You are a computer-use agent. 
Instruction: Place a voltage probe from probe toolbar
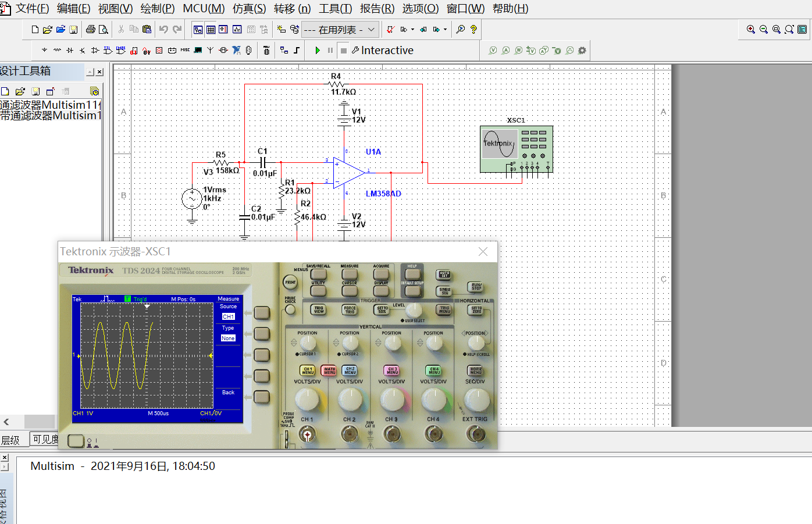[493, 51]
